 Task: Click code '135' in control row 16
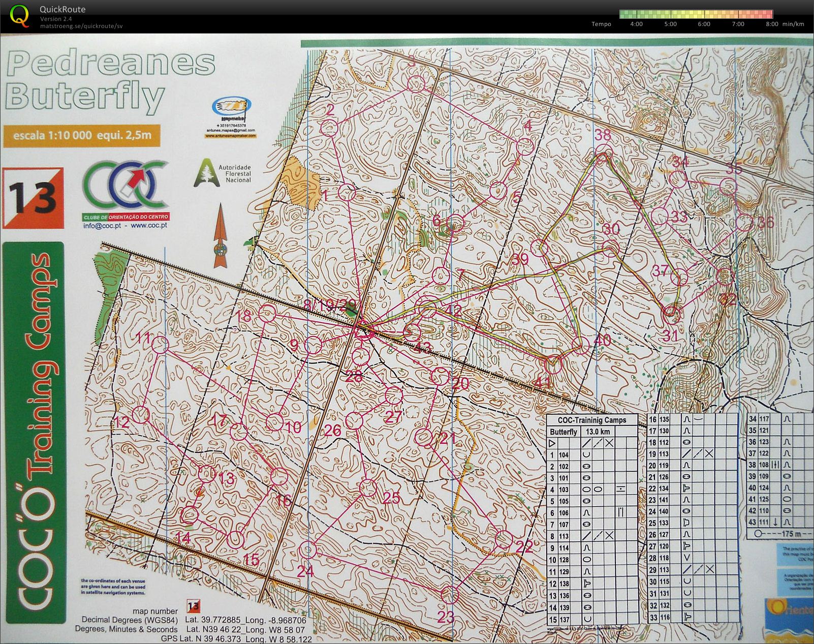tap(664, 420)
